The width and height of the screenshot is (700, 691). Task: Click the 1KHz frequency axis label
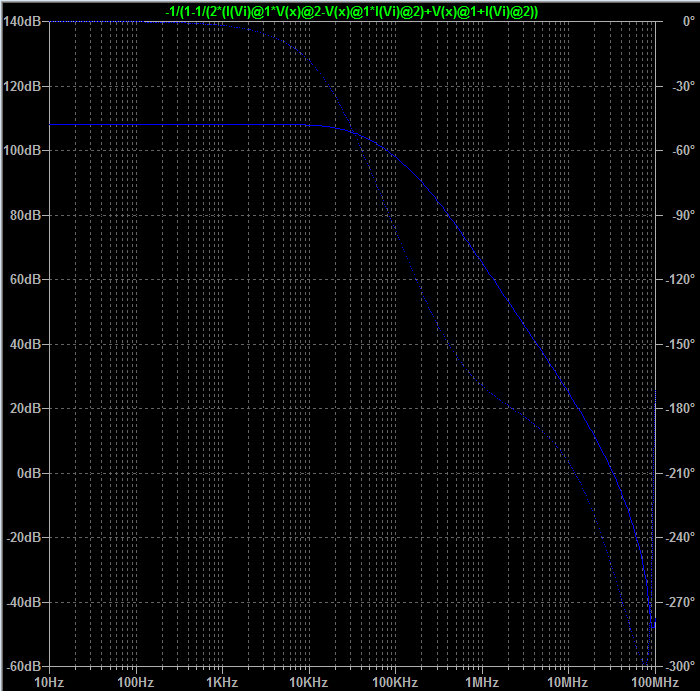222,683
